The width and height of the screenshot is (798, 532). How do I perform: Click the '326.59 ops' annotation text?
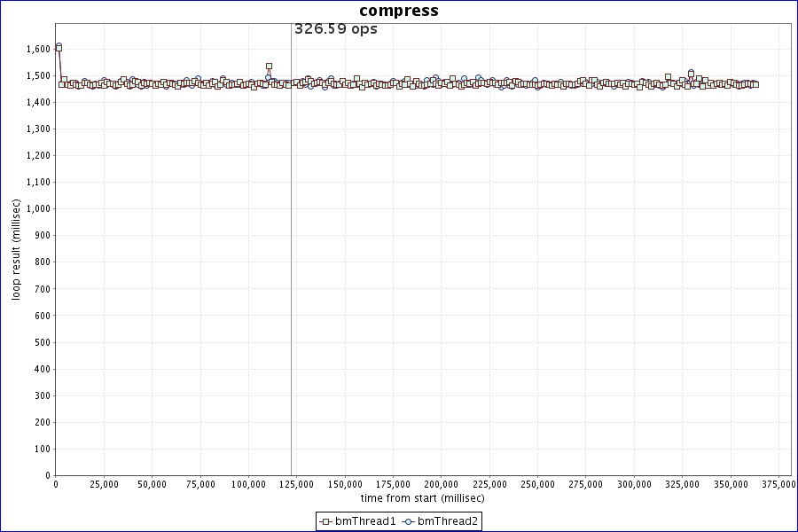[335, 29]
